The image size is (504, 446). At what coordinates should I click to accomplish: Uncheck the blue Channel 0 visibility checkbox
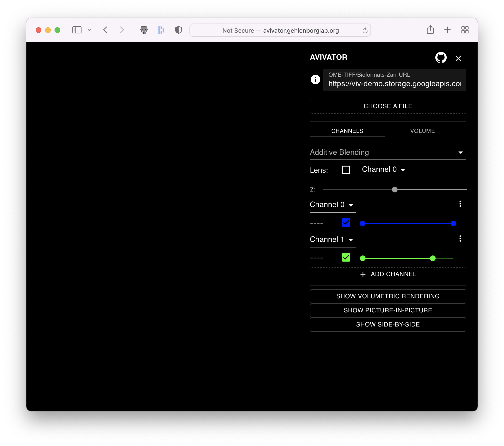point(346,223)
